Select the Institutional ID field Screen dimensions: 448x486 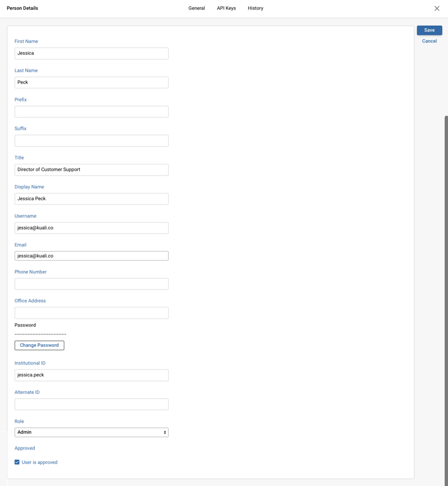click(91, 375)
